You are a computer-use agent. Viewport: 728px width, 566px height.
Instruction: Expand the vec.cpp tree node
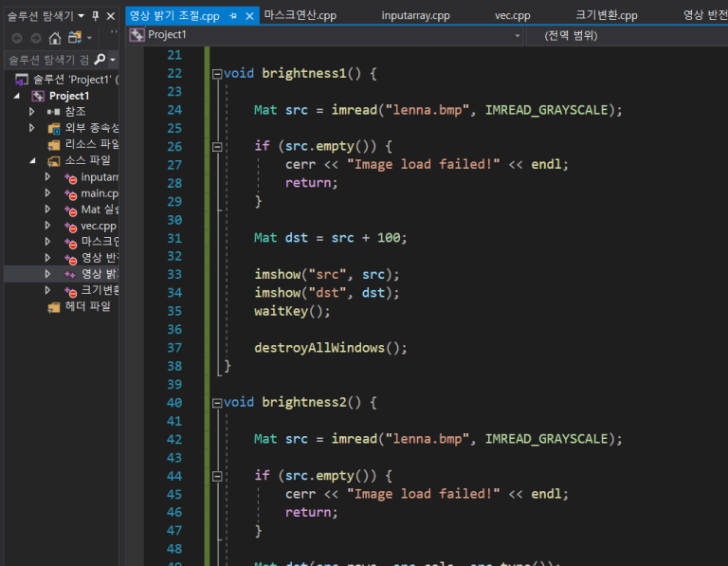(47, 226)
